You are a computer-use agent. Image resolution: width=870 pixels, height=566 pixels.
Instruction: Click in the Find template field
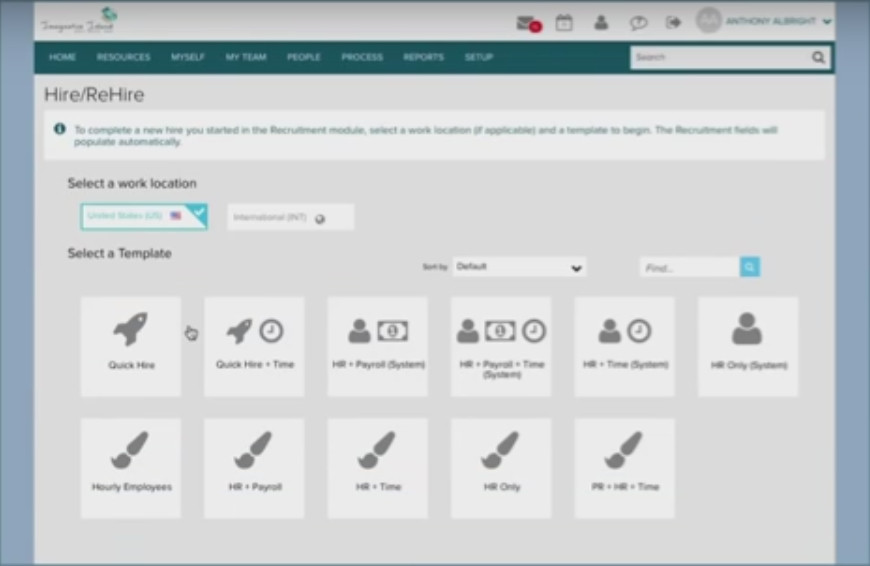tap(690, 267)
